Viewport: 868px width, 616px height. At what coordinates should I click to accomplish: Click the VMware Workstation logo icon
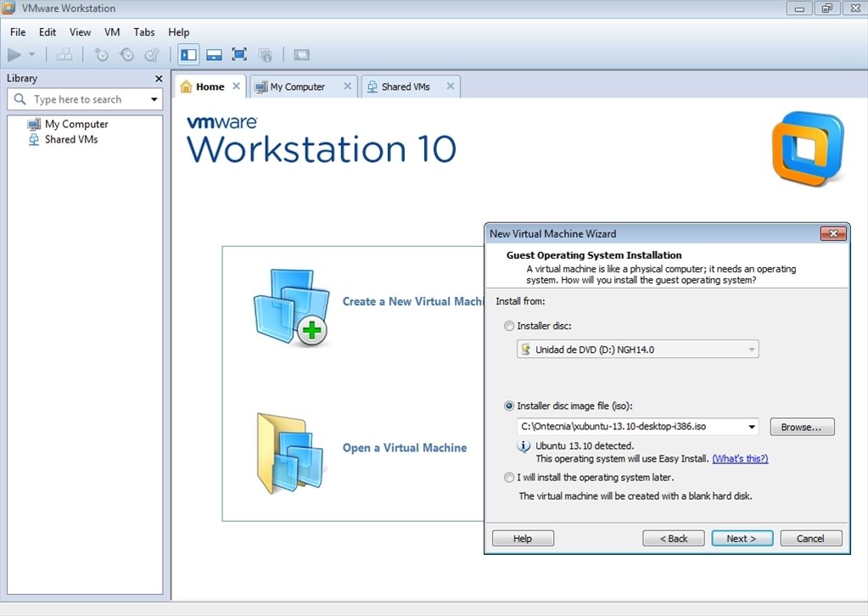pyautogui.click(x=809, y=148)
